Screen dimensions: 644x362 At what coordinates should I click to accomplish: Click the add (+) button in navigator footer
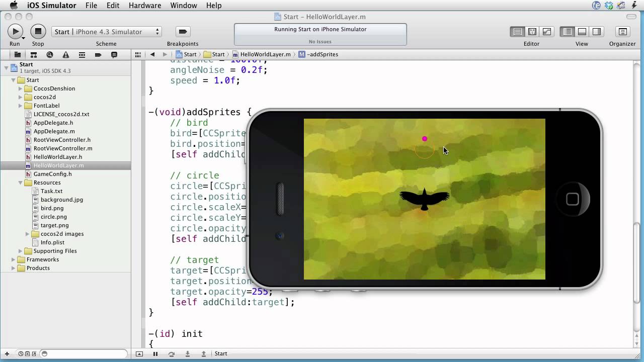click(x=7, y=354)
